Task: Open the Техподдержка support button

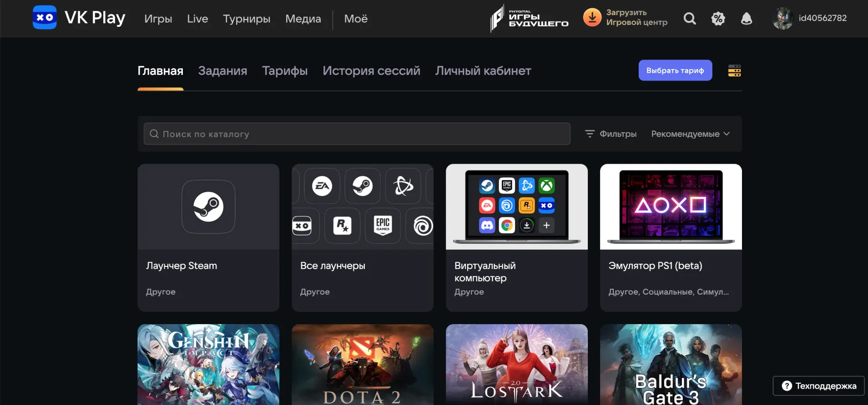Action: 818,386
